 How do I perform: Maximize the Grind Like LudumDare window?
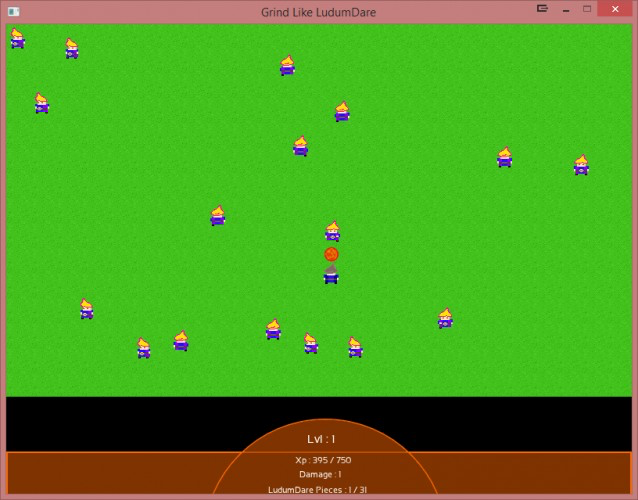587,9
